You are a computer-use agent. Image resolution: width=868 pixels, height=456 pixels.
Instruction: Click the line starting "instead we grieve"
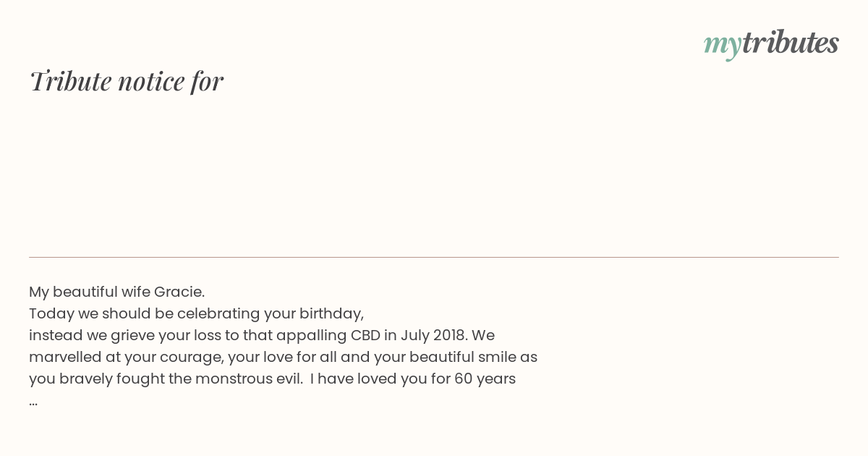pos(262,335)
